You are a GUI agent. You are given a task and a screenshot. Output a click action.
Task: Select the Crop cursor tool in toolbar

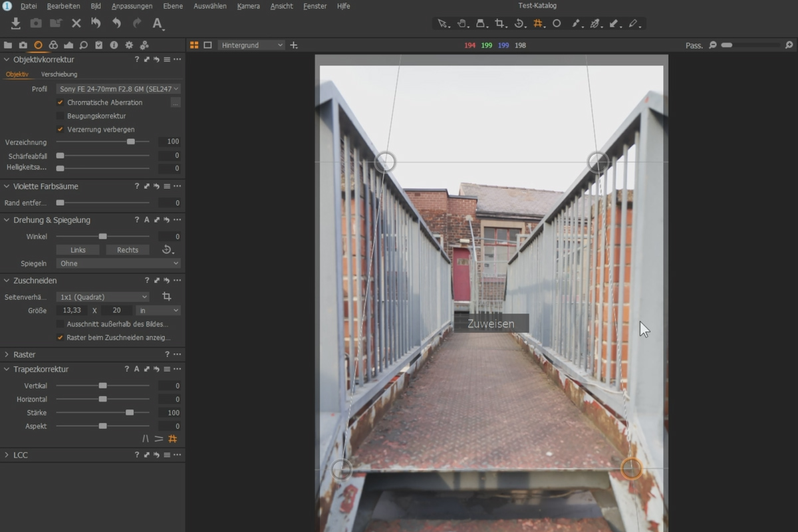(500, 23)
